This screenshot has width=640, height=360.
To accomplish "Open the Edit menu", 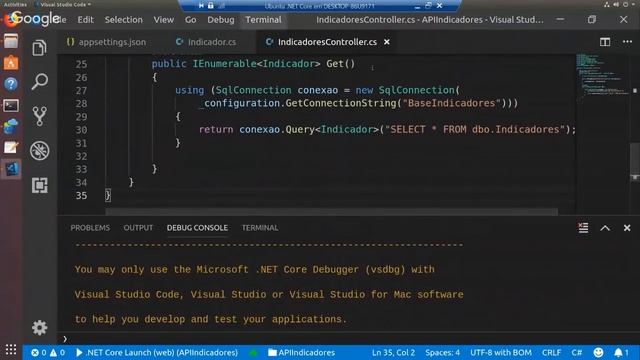I will [x=85, y=20].
